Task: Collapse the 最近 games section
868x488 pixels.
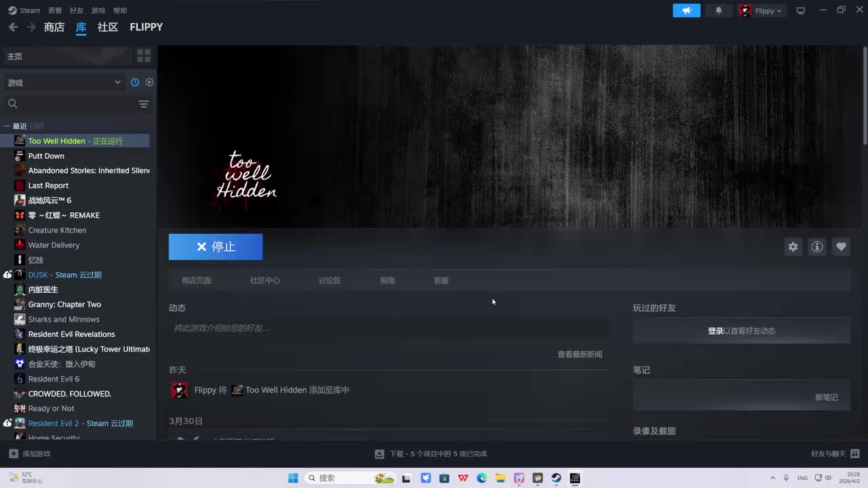Action: [x=7, y=126]
